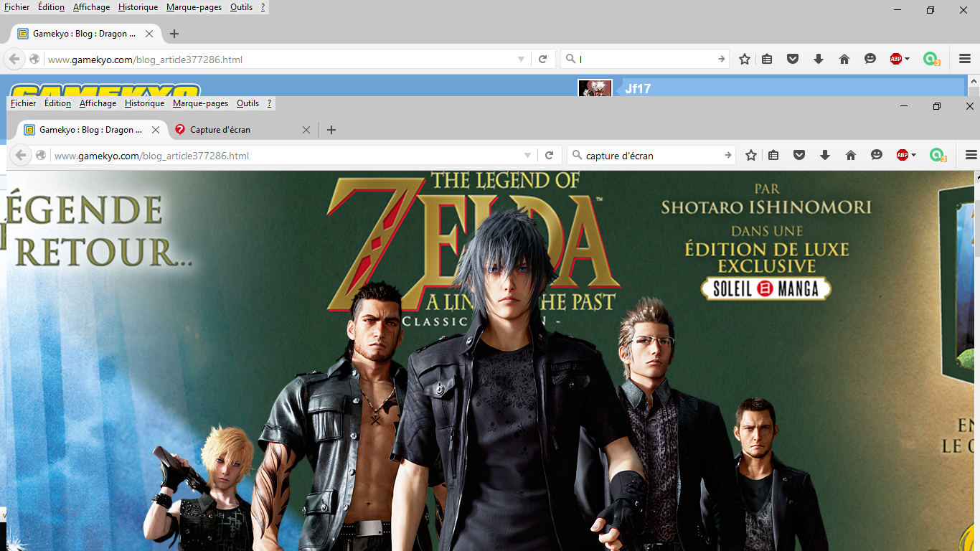The width and height of the screenshot is (980, 551).
Task: Click URL field in inner window
Action: tap(287, 155)
